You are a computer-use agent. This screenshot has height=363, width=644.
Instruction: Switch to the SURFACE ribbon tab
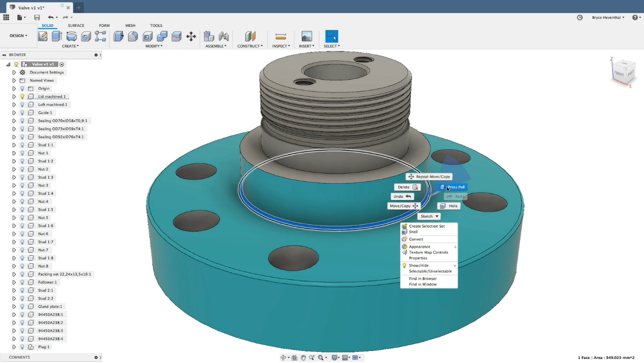tap(76, 25)
